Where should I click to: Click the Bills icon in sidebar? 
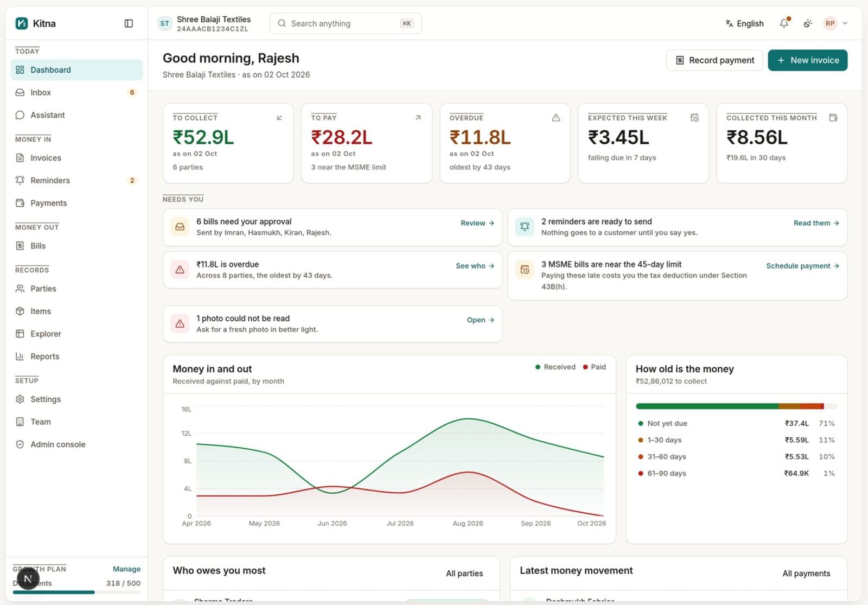point(20,246)
